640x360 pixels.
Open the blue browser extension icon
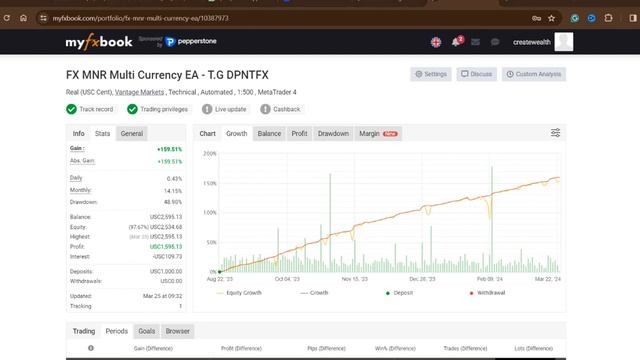pyautogui.click(x=591, y=18)
